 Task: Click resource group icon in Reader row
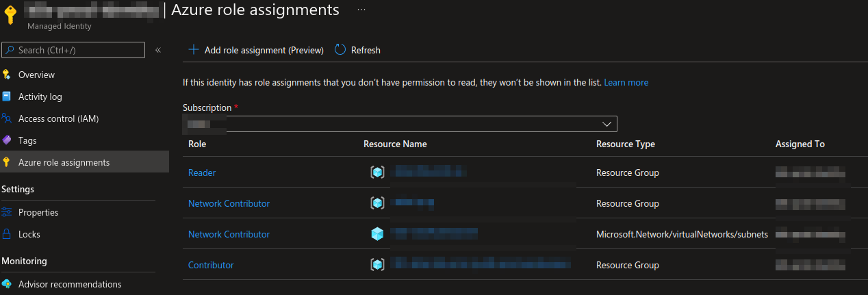point(377,172)
